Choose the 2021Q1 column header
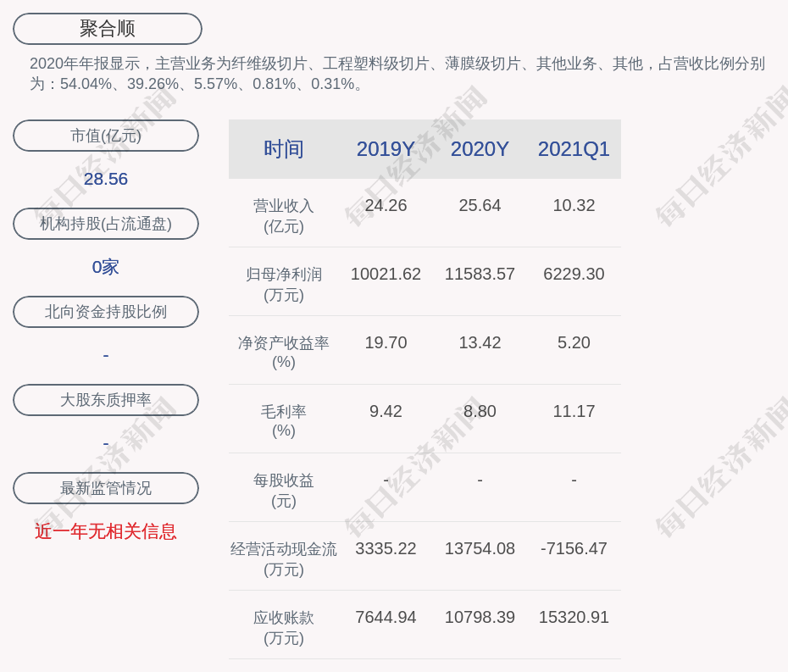This screenshot has width=788, height=672. [x=574, y=149]
